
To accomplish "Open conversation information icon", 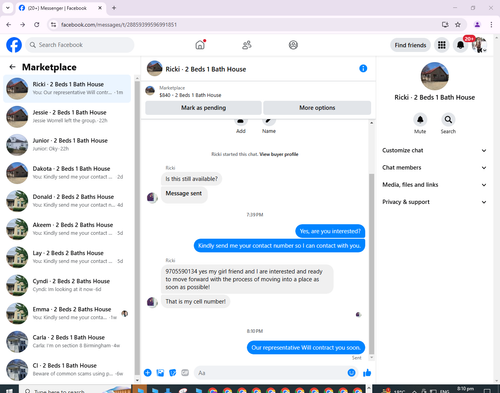I will (363, 69).
